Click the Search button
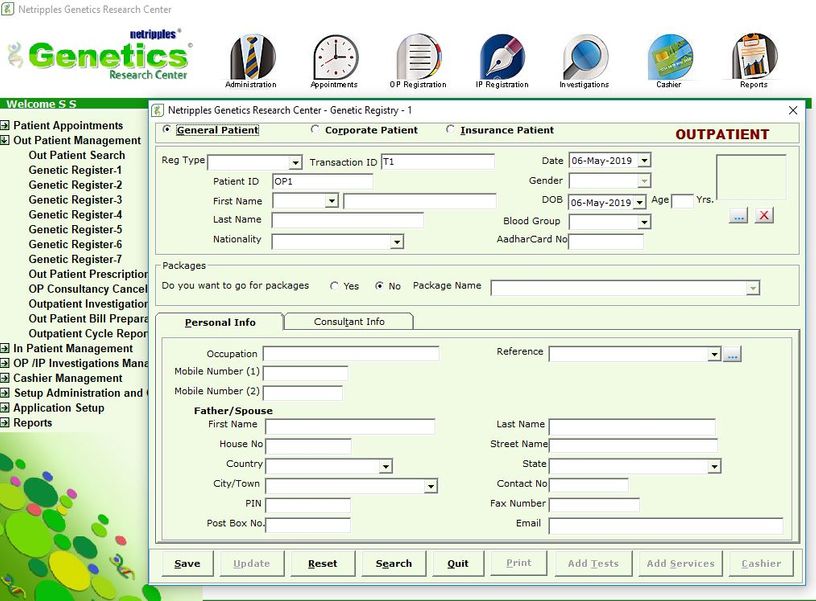816x601 pixels. pos(394,564)
